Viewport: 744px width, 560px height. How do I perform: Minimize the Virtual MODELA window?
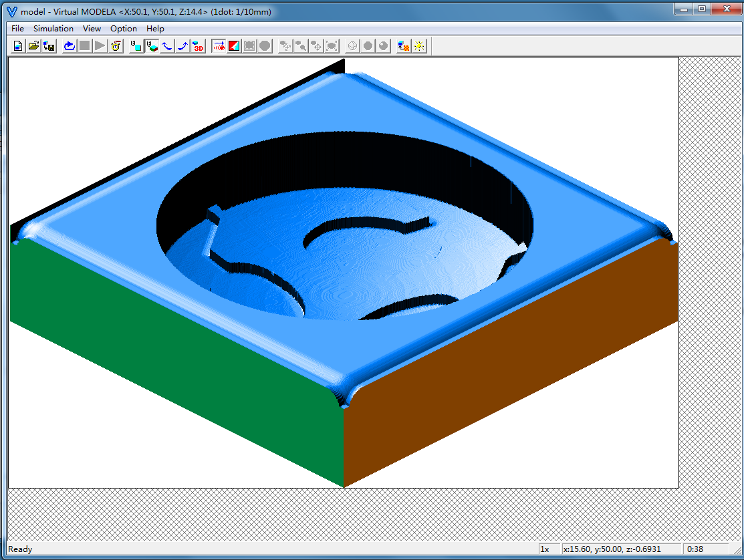pos(684,9)
